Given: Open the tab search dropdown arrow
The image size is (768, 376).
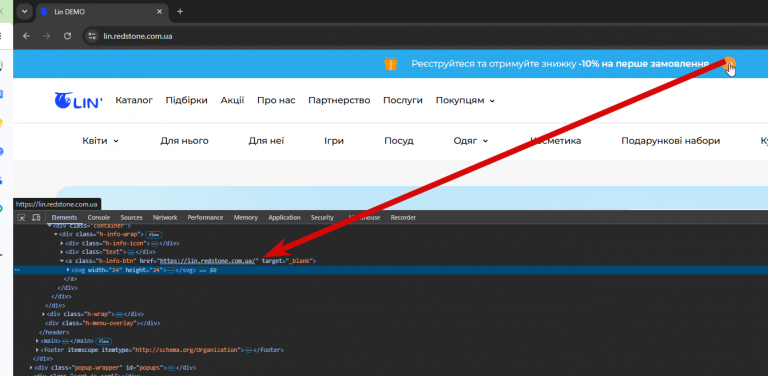Looking at the screenshot, I should click(x=24, y=11).
